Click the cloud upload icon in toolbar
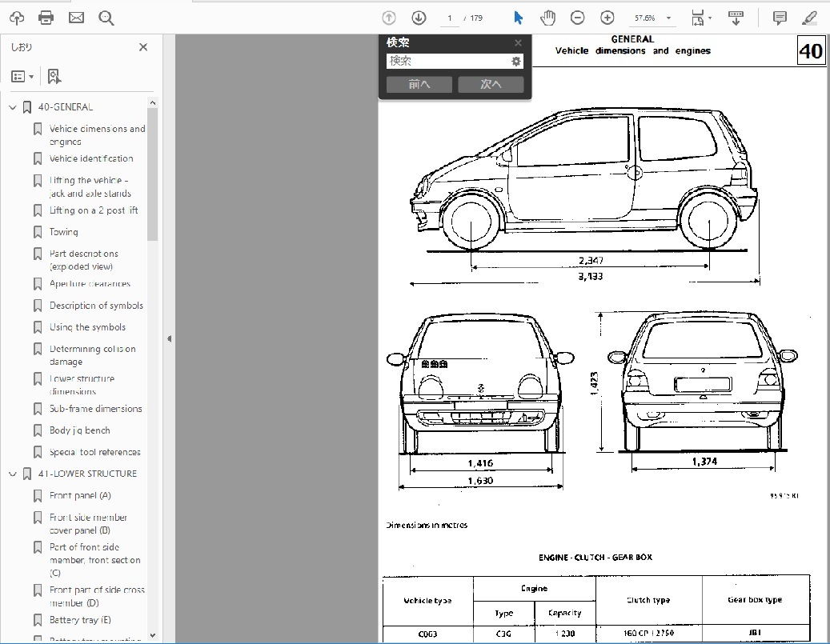Viewport: 830px width, 644px height. [17, 18]
